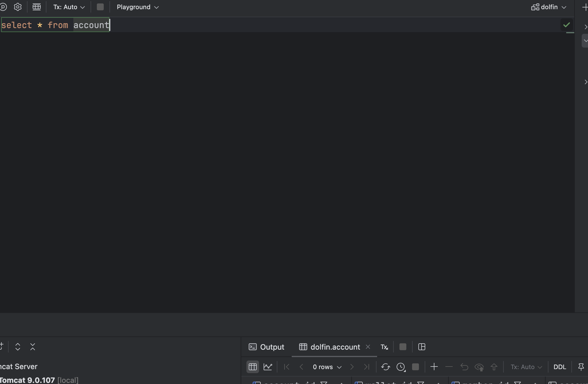Viewport: 588px width, 384px height.
Task: Expand the Playground mode dropdown
Action: click(138, 7)
